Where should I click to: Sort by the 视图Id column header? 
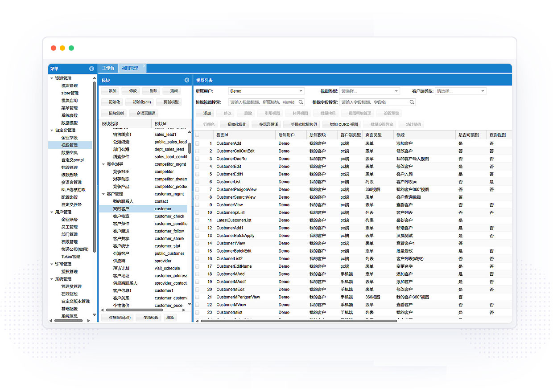(x=245, y=135)
